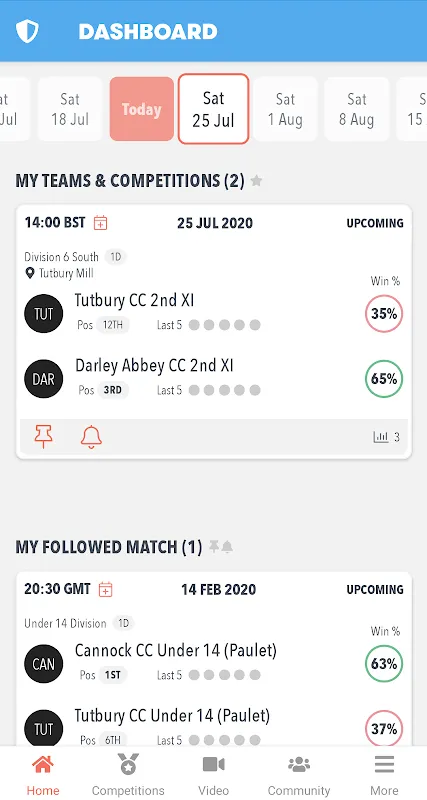The height and width of the screenshot is (800, 427).
Task: Tap the shield logo in the header
Action: [x=27, y=31]
